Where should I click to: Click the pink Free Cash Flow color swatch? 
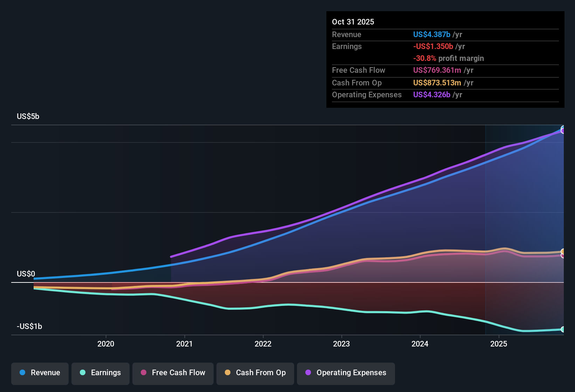pos(143,373)
